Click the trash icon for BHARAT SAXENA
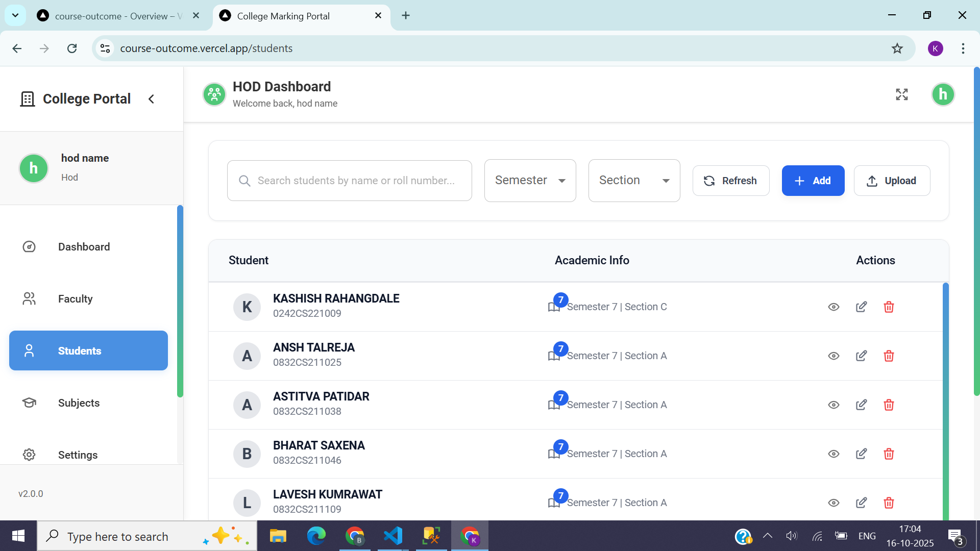This screenshot has width=980, height=551. [x=889, y=454]
